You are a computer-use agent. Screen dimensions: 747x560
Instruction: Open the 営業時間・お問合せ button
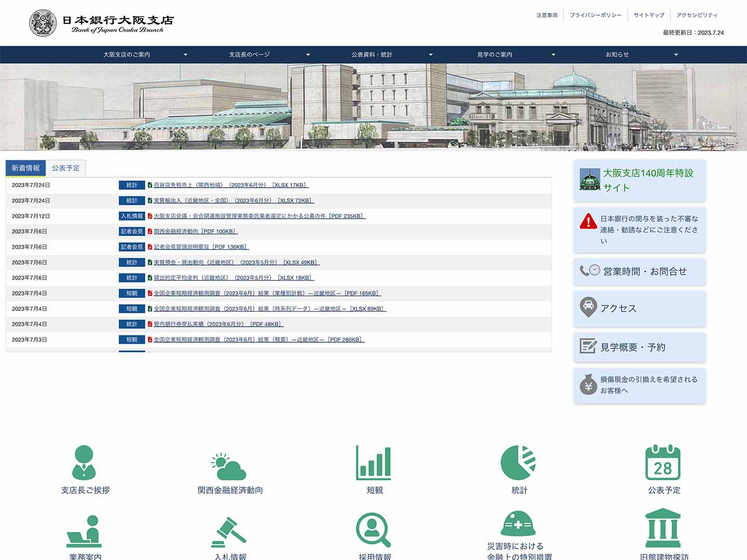click(640, 271)
